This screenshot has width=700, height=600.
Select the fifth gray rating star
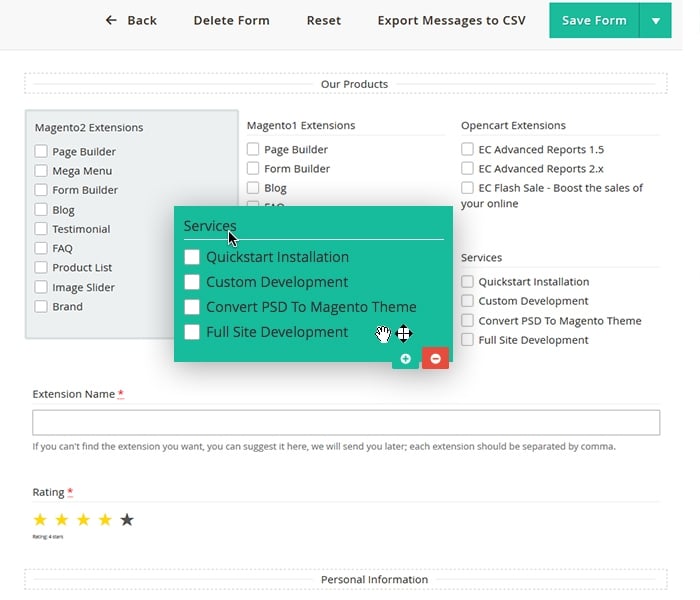(127, 520)
